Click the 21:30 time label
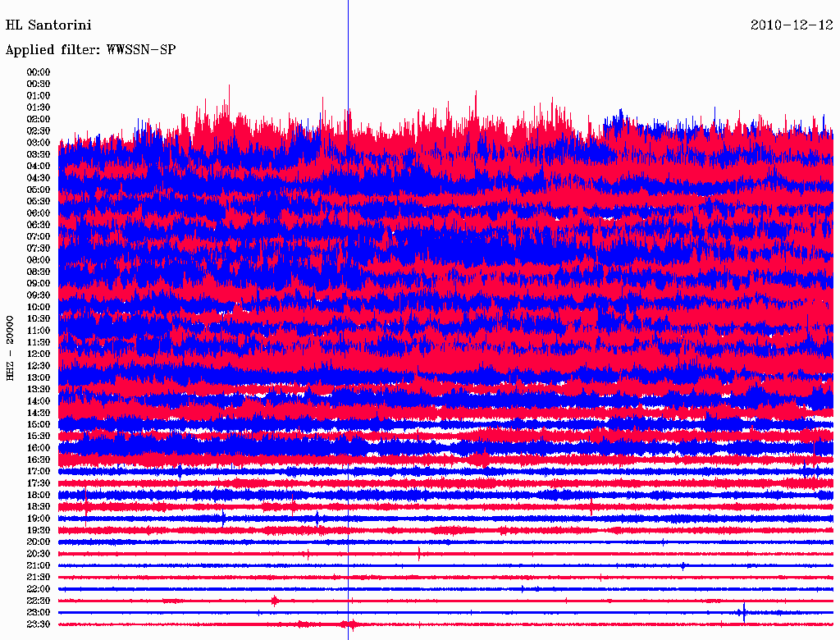Viewport: 840px width, 640px height. (39, 578)
